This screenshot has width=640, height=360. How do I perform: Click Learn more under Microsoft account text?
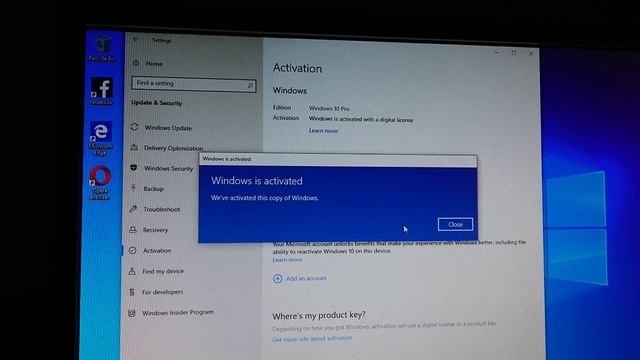[287, 260]
